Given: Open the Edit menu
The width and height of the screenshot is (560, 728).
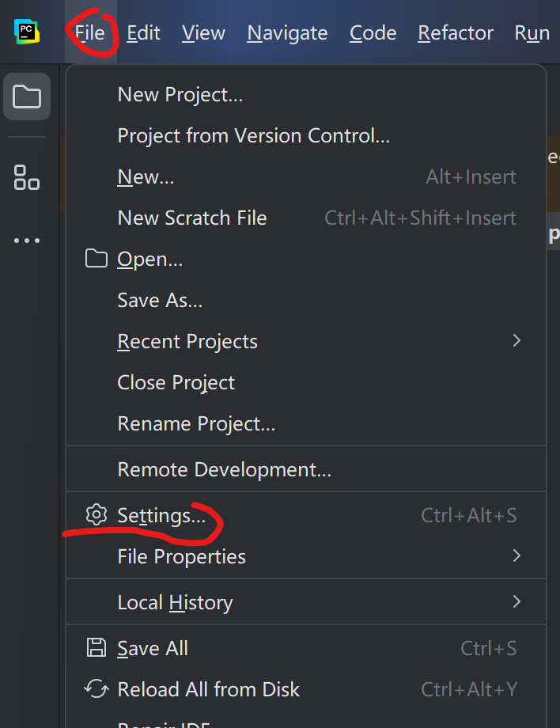Looking at the screenshot, I should [x=143, y=33].
